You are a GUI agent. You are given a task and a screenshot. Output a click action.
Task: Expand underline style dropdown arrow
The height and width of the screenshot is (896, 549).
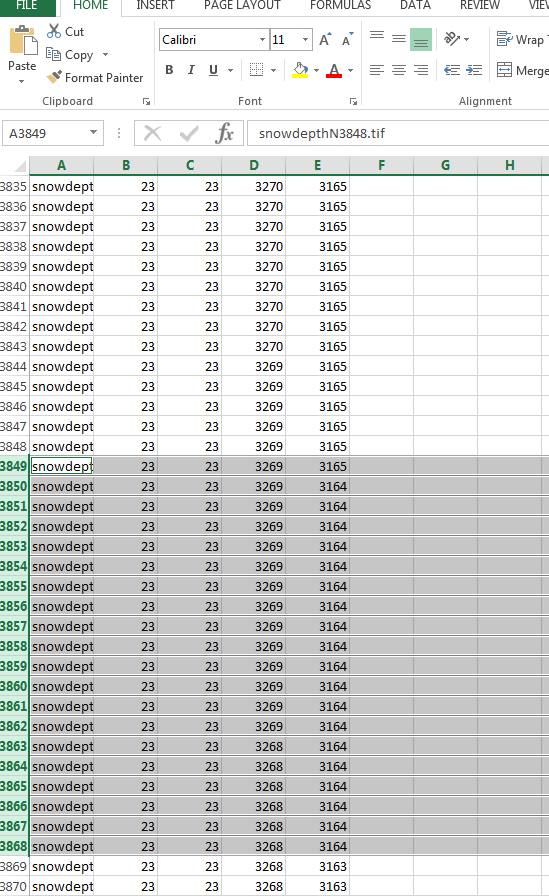tap(231, 70)
